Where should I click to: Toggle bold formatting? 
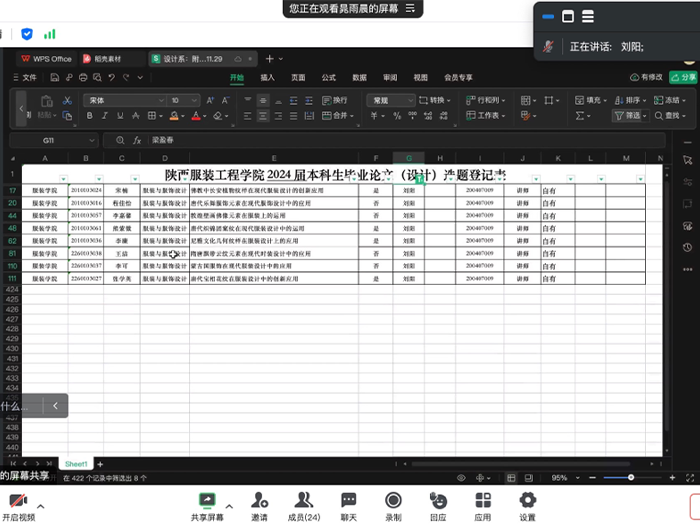point(89,116)
